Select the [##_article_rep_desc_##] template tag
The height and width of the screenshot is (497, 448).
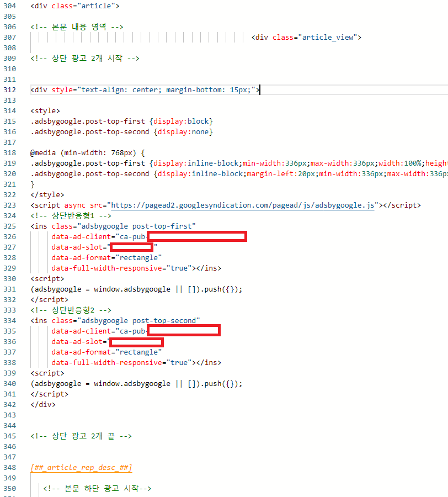(81, 468)
